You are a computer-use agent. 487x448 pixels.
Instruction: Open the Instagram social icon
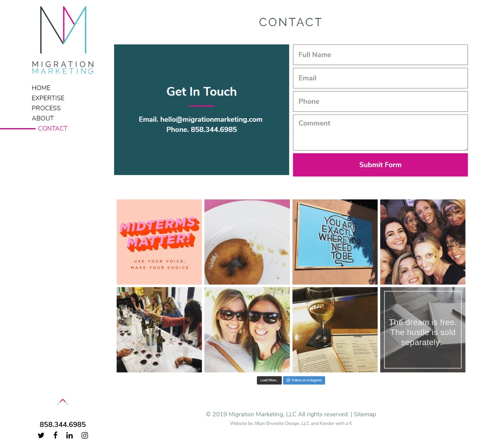point(85,435)
